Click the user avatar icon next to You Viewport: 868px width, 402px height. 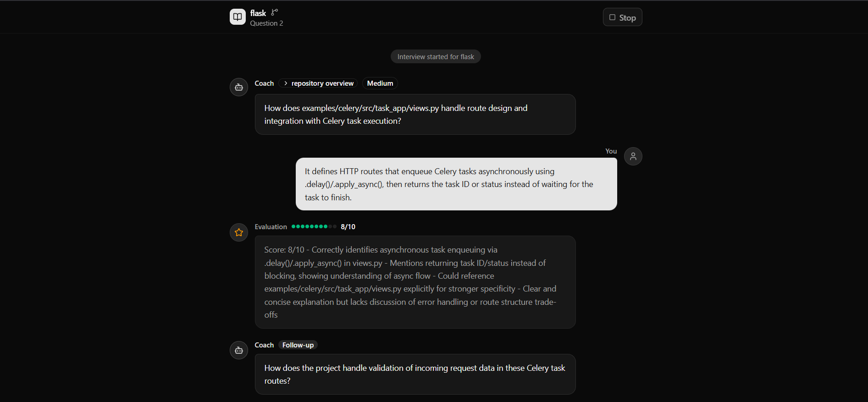[633, 156]
